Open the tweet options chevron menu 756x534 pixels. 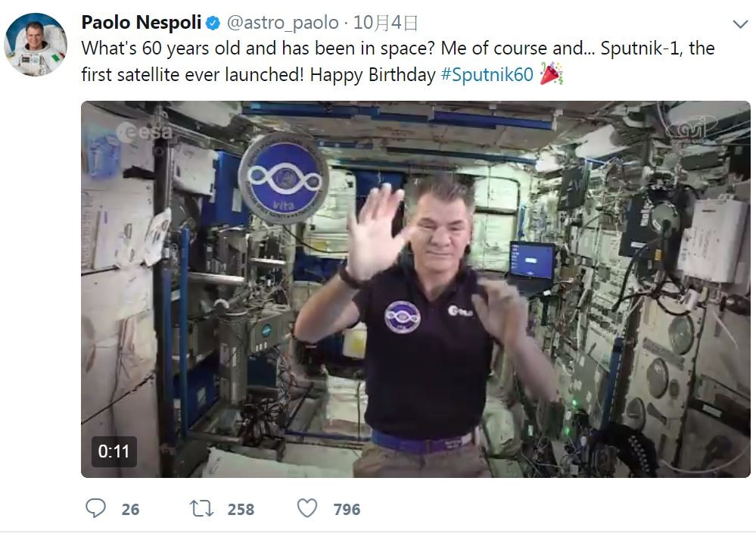point(740,24)
